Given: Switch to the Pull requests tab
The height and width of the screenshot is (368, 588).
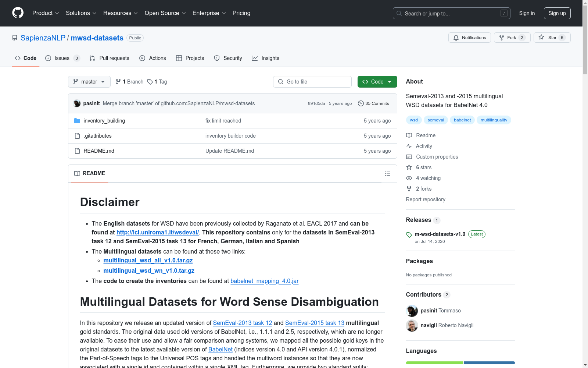Looking at the screenshot, I should (109, 58).
